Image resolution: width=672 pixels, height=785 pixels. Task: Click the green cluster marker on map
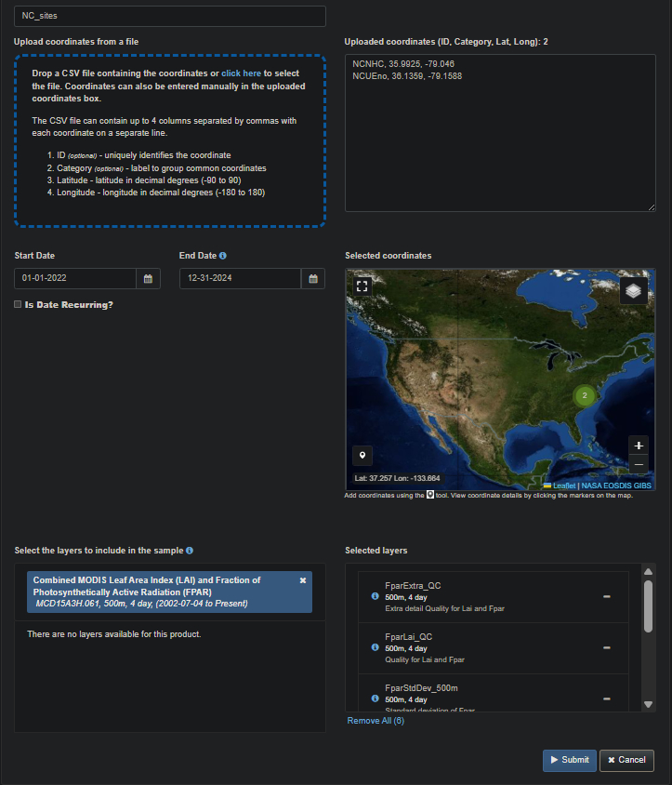point(584,396)
